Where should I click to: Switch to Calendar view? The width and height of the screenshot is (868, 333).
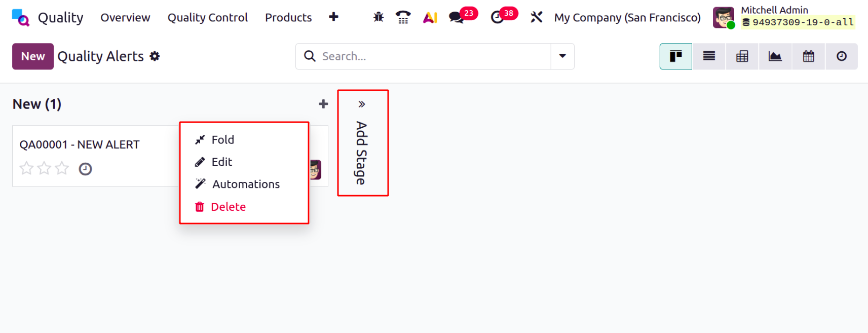808,56
